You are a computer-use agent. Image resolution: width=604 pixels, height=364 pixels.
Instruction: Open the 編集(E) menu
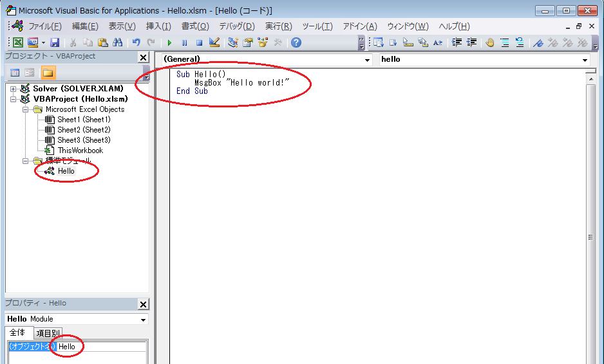tap(85, 26)
